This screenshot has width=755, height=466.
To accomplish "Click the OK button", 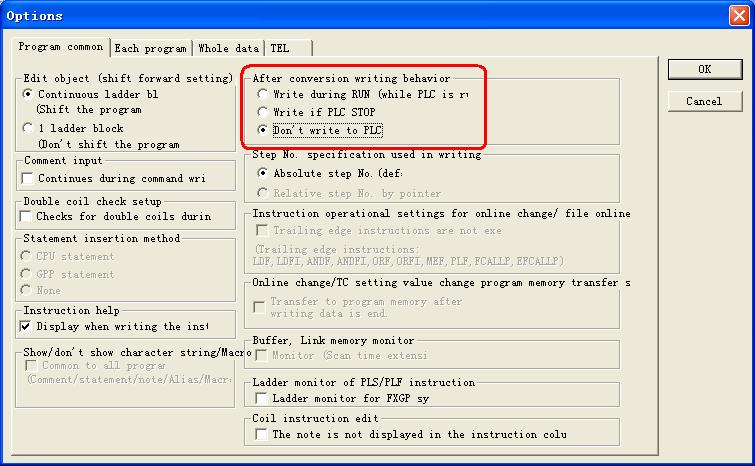I will [x=704, y=69].
